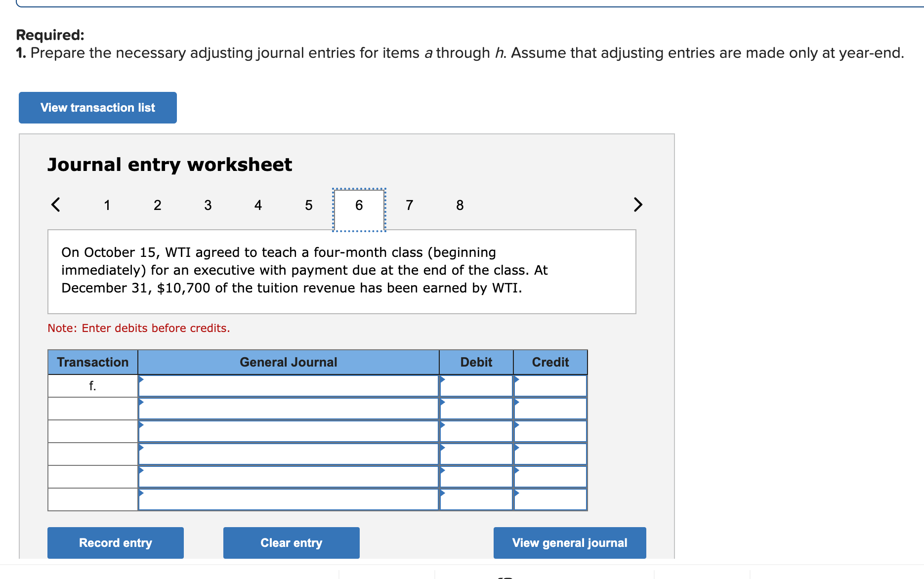Click the Credit amount field in row two
Image resolution: width=924 pixels, height=579 pixels.
click(x=550, y=408)
